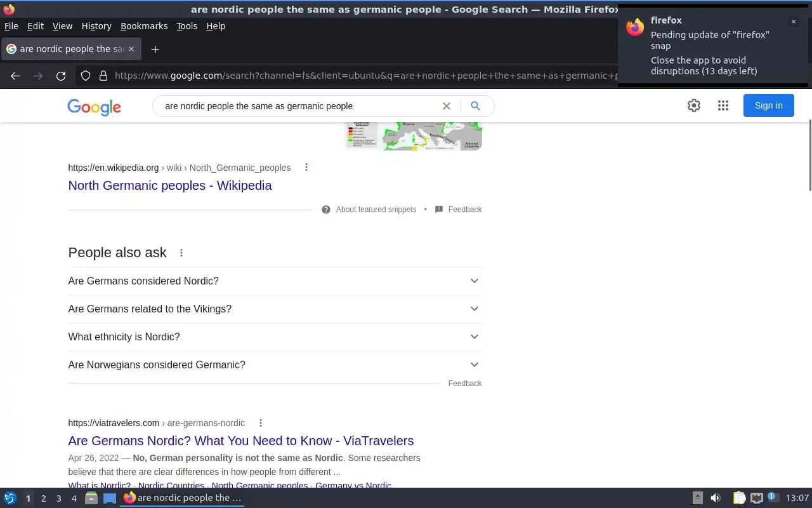
Task: Open the Edit menu
Action: pos(36,26)
